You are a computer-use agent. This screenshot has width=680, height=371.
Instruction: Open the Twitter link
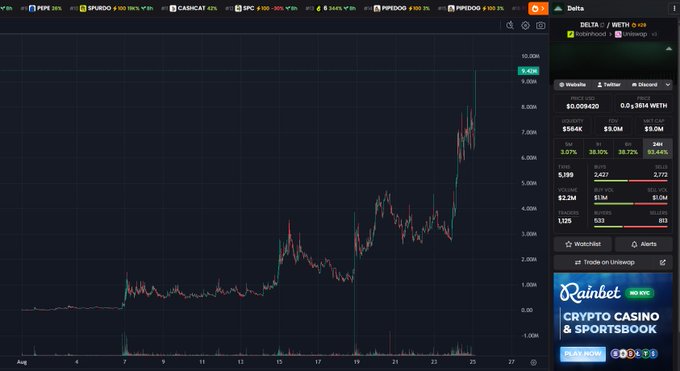[609, 85]
